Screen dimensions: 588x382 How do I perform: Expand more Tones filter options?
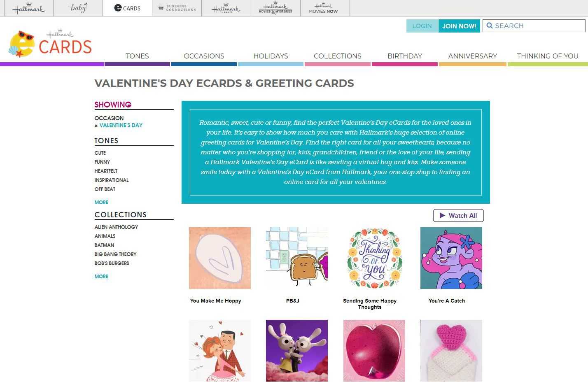101,202
